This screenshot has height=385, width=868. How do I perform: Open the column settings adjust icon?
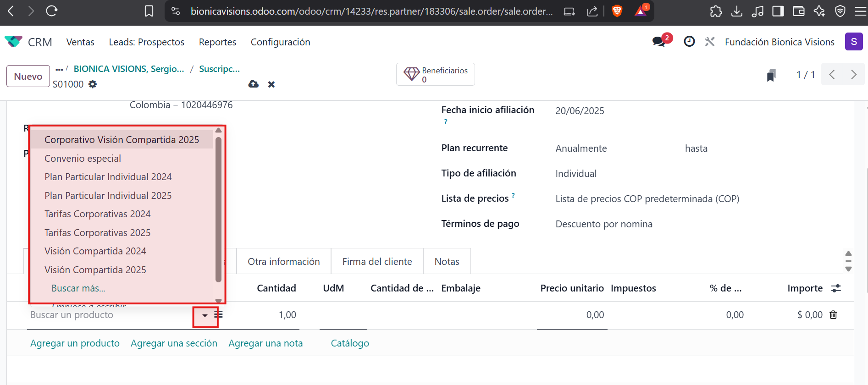coord(836,288)
